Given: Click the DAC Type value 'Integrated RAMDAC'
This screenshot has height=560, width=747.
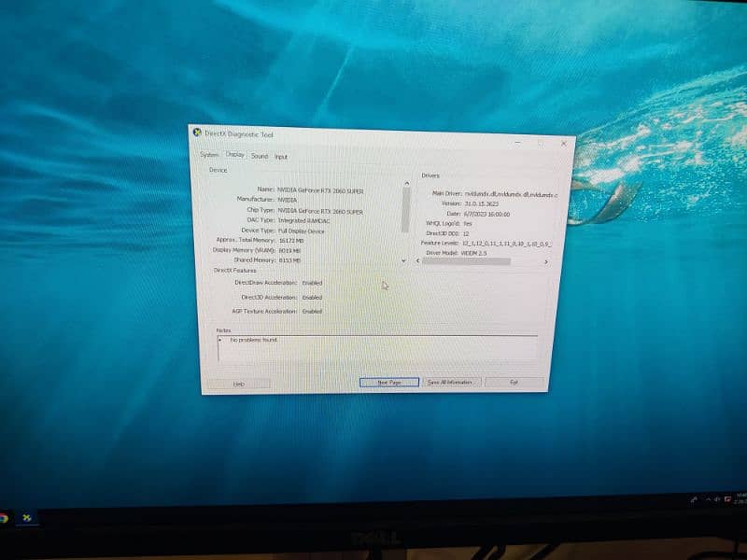Looking at the screenshot, I should 303,220.
